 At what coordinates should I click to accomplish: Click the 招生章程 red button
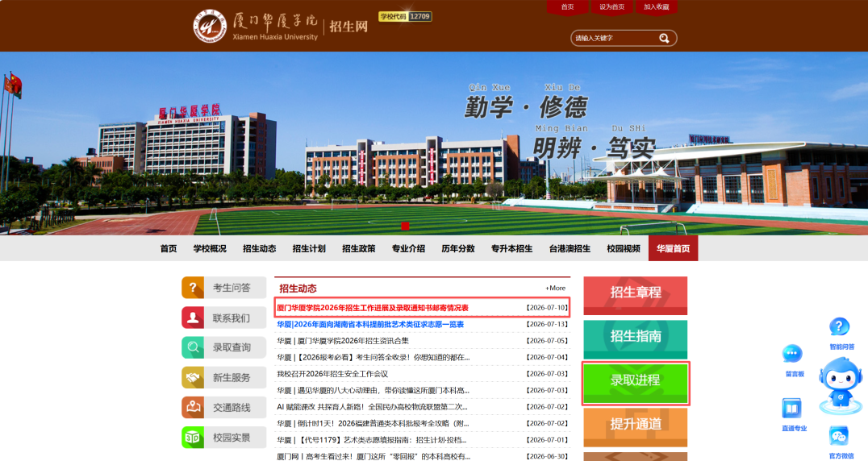tap(636, 296)
